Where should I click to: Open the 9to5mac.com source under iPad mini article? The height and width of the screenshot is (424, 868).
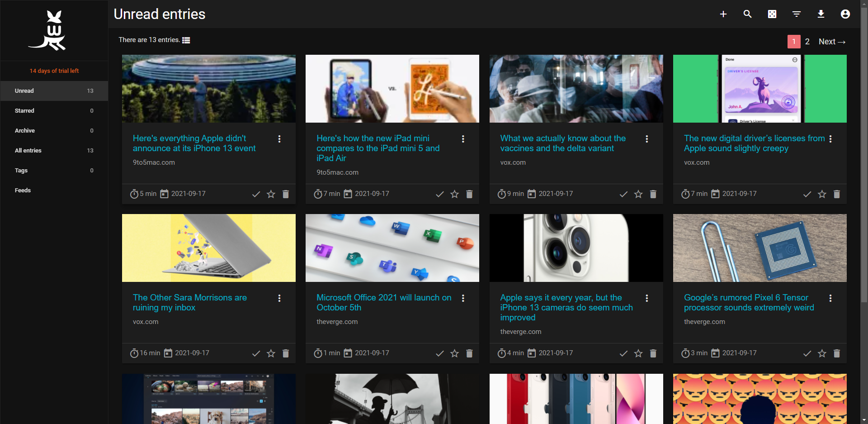coord(337,172)
